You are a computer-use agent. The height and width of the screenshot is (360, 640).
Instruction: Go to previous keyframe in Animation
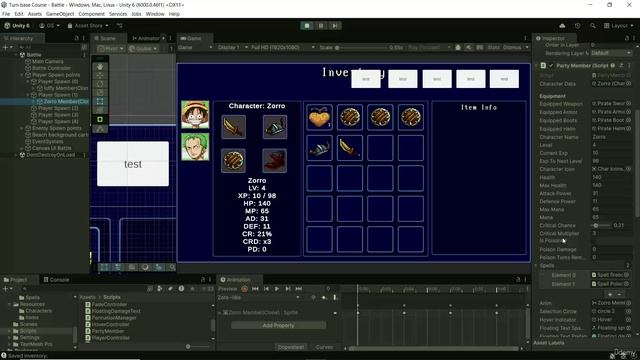(266, 289)
